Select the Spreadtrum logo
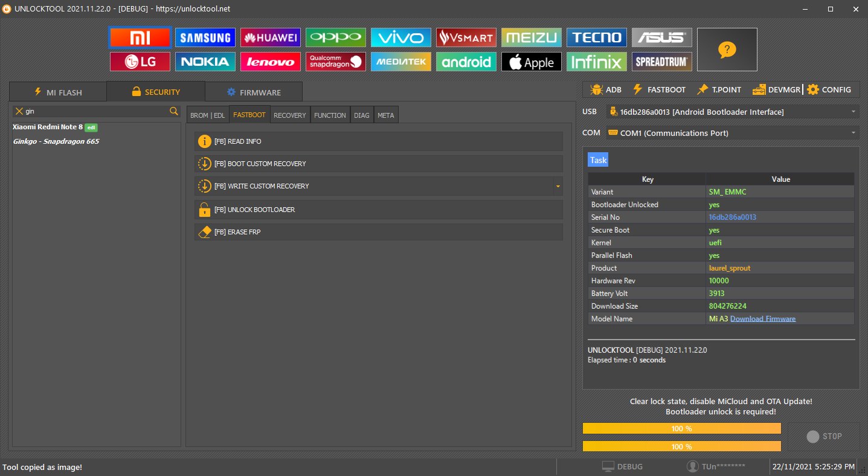 coord(662,62)
